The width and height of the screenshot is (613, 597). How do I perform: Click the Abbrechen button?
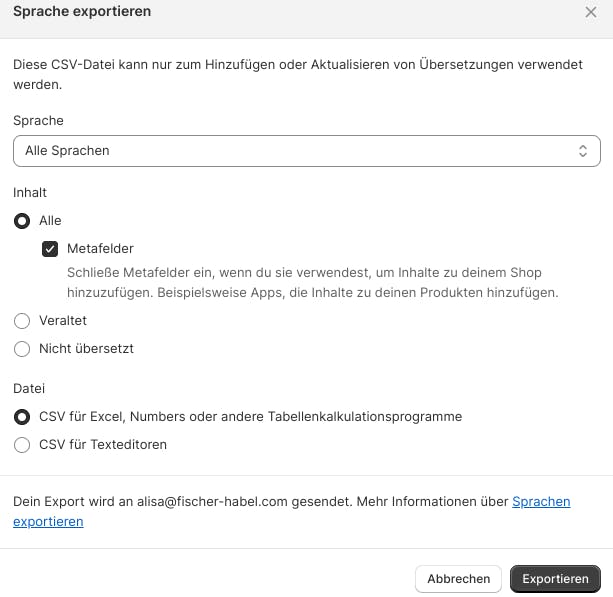click(458, 578)
